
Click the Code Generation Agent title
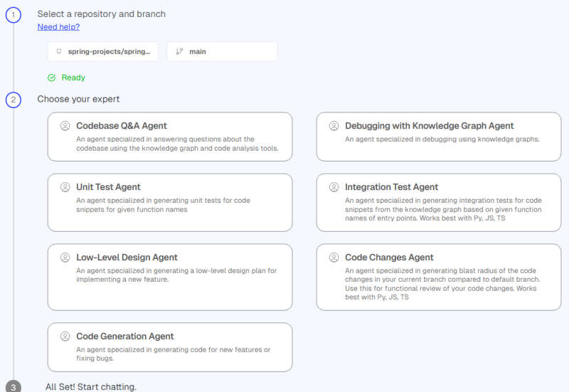(x=125, y=337)
